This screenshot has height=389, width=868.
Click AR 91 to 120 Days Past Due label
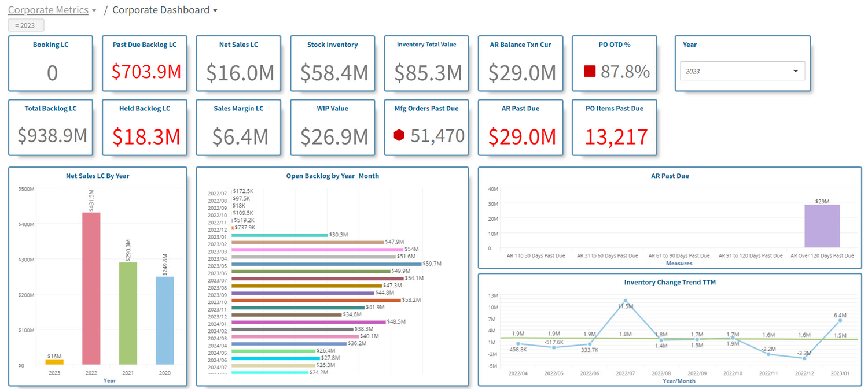click(751, 255)
